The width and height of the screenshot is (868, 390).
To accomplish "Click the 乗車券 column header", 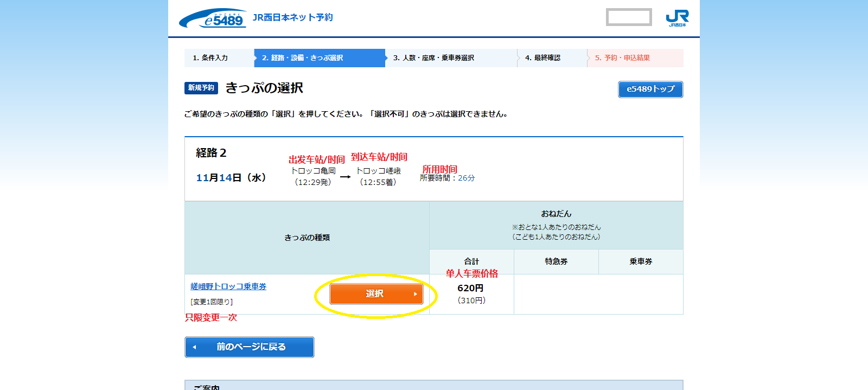I will pos(641,261).
